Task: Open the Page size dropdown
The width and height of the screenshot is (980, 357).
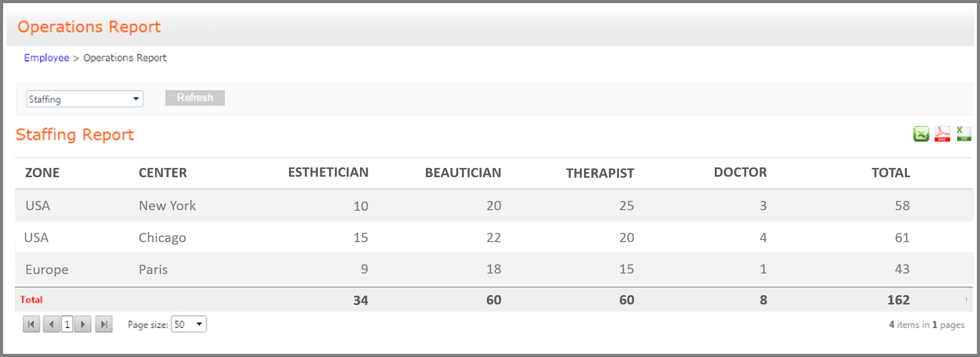Action: coord(188,324)
